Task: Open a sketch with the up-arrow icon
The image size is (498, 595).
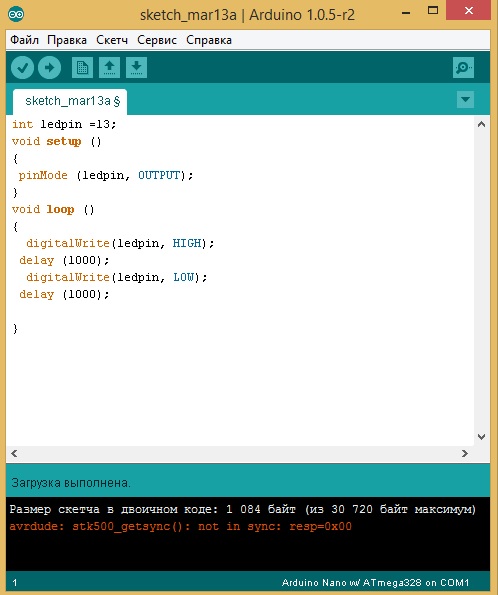Action: pos(109,68)
